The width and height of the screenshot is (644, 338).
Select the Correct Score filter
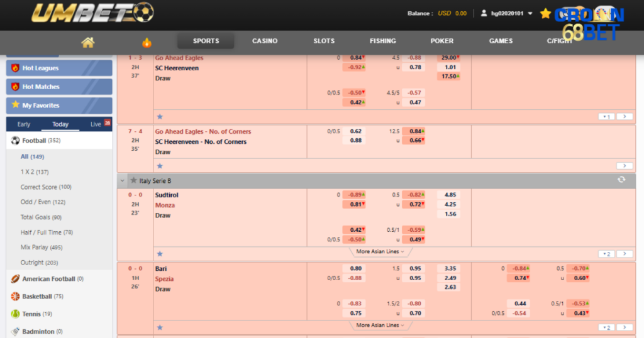[46, 187]
